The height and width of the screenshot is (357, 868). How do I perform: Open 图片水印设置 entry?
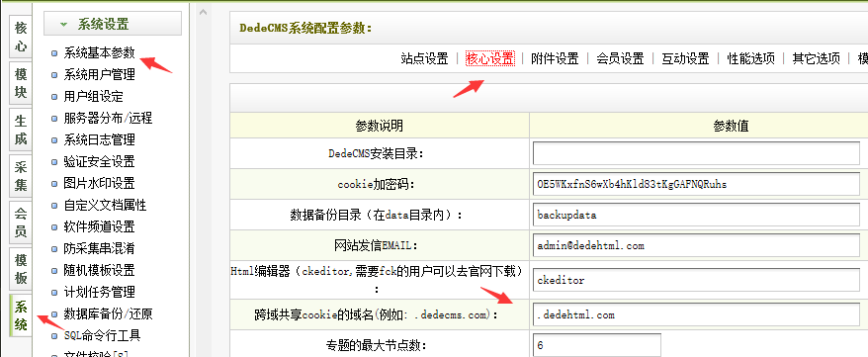pyautogui.click(x=99, y=183)
